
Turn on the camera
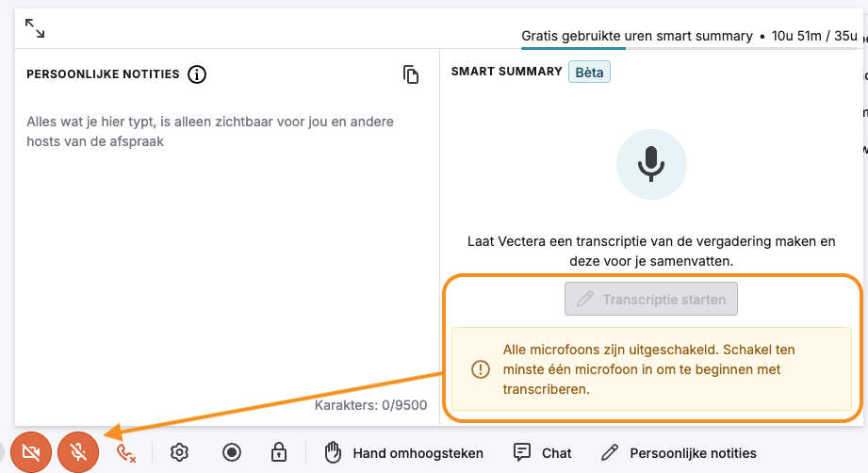click(31, 452)
